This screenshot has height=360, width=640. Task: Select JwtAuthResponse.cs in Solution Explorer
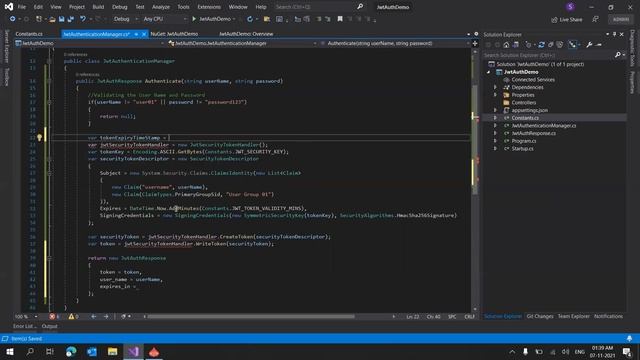[x=533, y=133]
